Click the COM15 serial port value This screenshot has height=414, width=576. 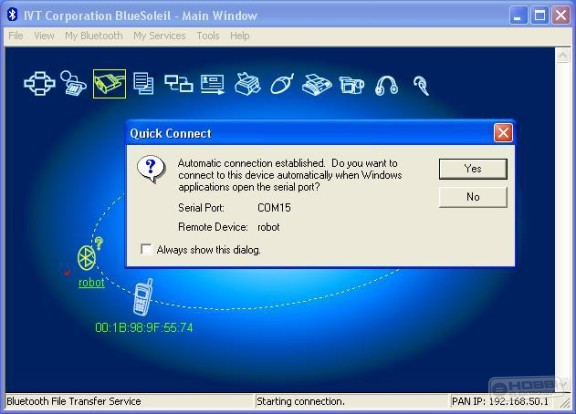[x=274, y=208]
